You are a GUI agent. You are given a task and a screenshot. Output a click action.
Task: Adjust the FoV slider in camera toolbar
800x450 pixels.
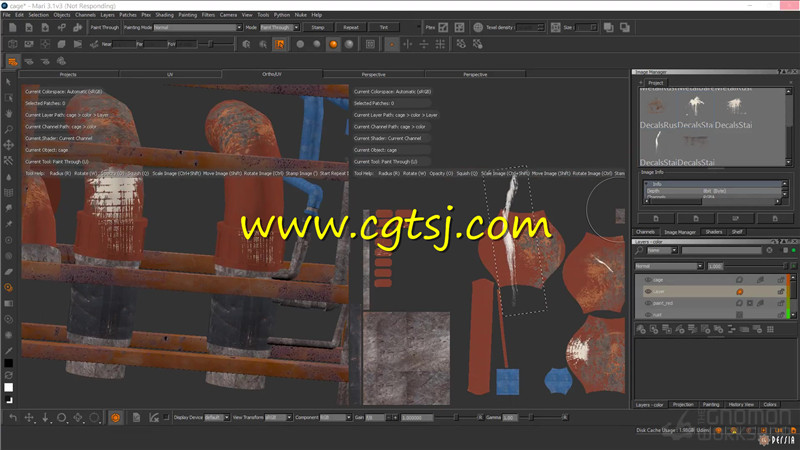click(x=210, y=44)
